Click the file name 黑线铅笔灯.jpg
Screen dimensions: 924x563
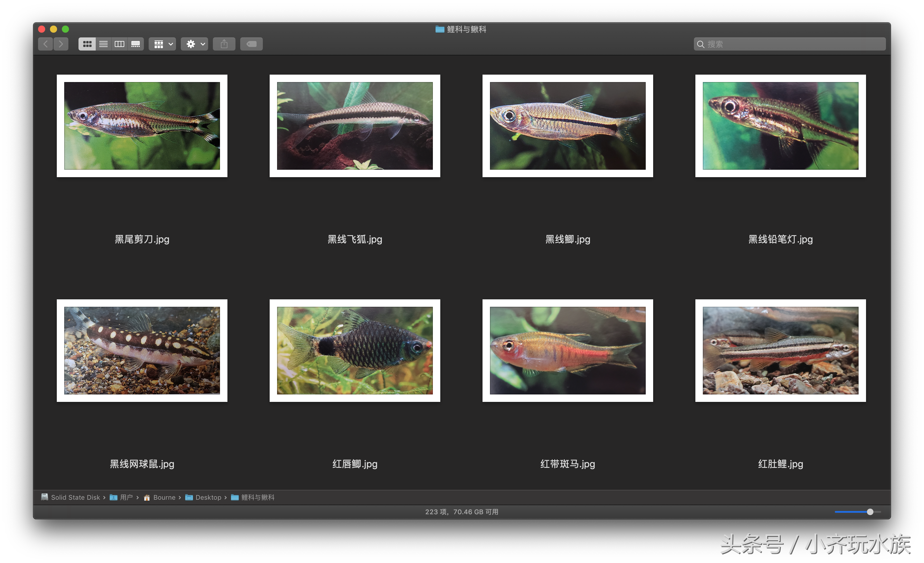click(x=781, y=240)
